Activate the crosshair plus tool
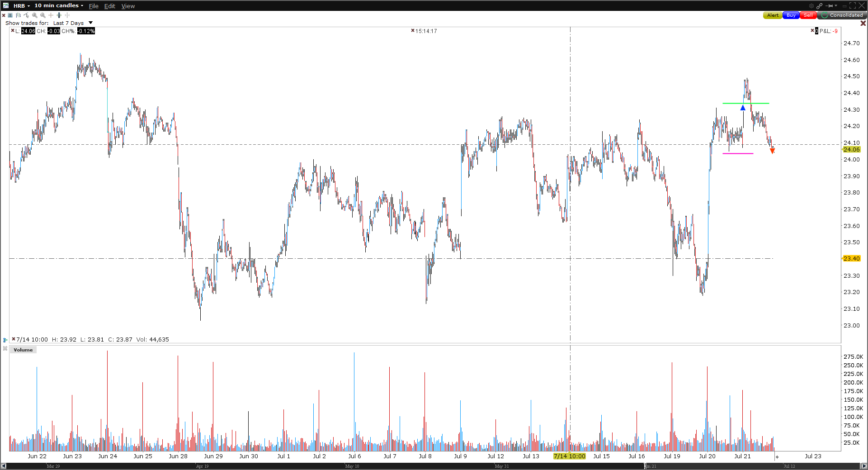The width and height of the screenshot is (868, 470). (x=51, y=15)
